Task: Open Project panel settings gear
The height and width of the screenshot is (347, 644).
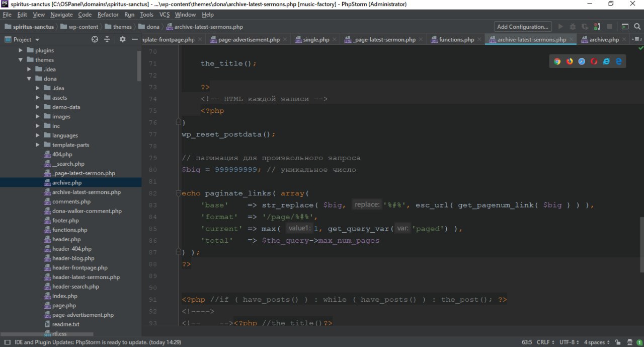Action: (122, 39)
